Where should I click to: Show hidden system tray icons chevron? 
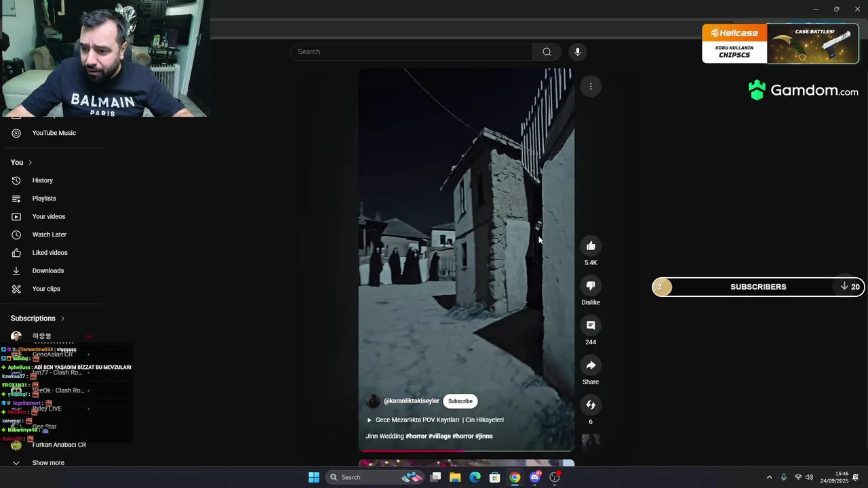coord(769,477)
